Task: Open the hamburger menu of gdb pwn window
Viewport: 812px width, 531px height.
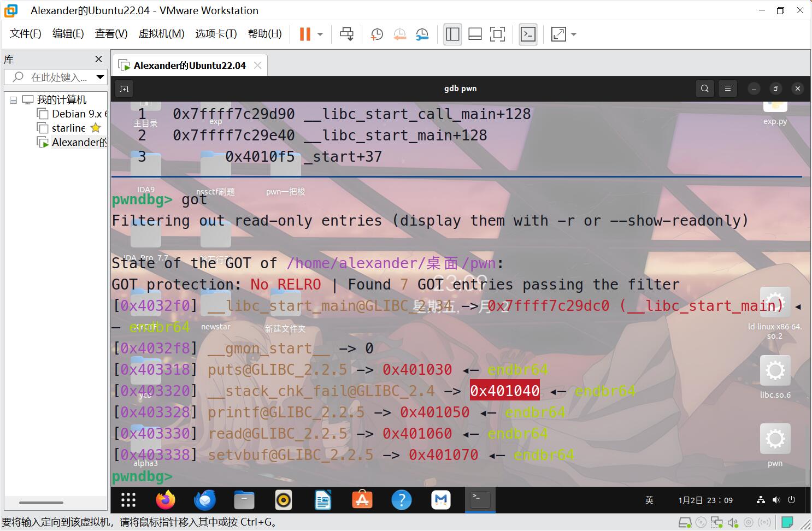Action: 727,88
